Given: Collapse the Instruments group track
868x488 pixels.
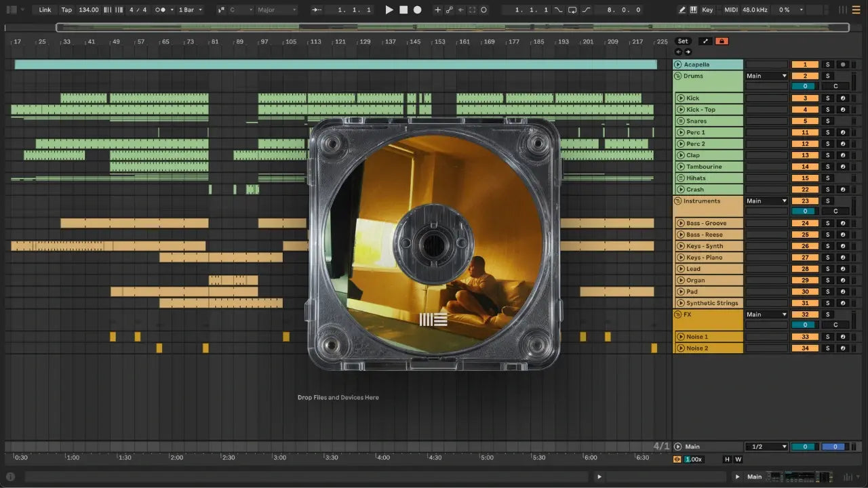Looking at the screenshot, I should pyautogui.click(x=677, y=201).
